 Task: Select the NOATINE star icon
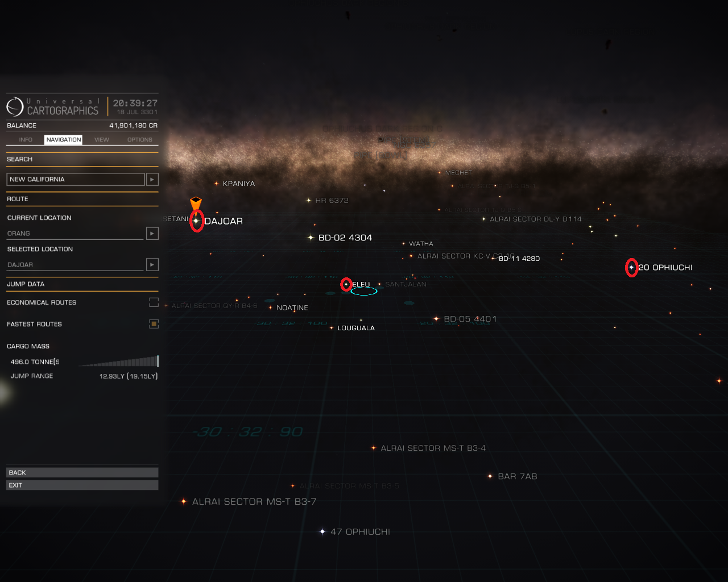point(270,307)
